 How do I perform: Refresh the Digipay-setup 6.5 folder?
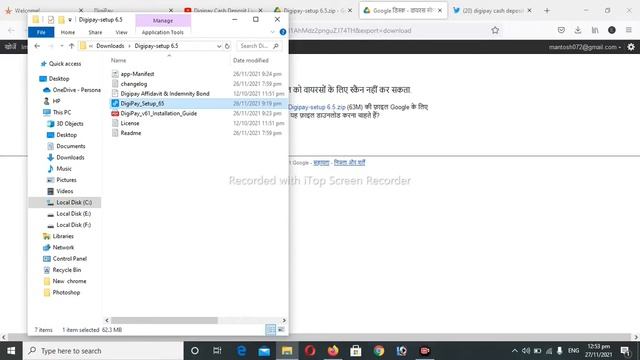(227, 46)
